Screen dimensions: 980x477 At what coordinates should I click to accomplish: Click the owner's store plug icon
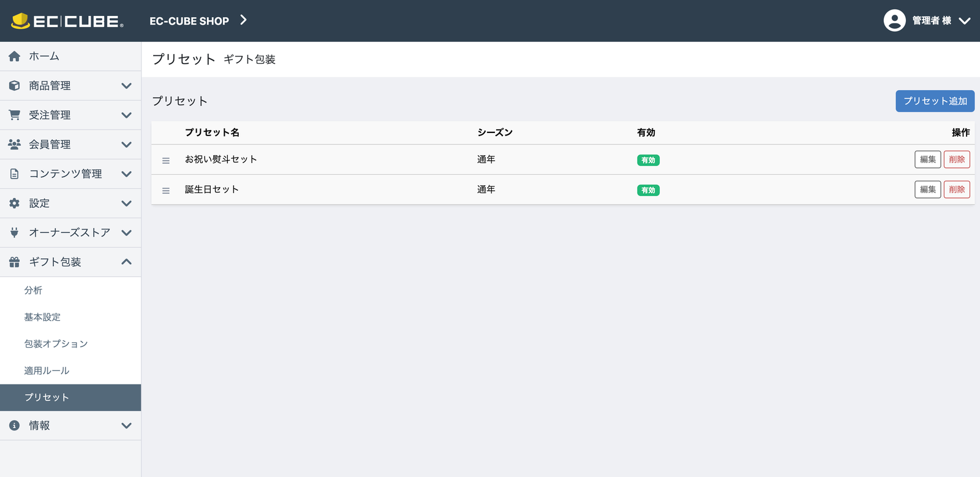[x=15, y=233]
